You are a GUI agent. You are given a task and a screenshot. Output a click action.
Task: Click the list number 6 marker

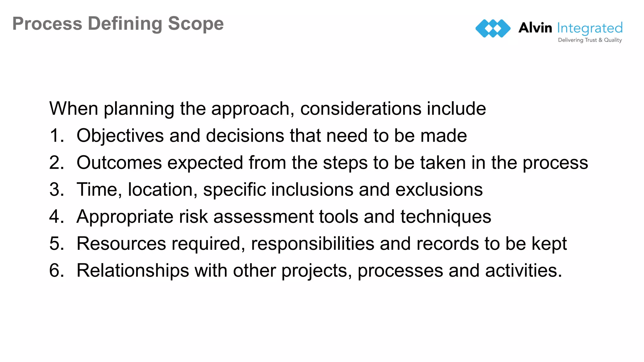(x=57, y=271)
